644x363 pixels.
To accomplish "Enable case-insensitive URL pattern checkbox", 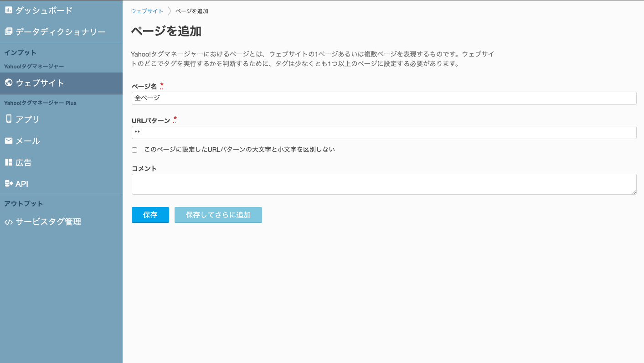I will click(x=134, y=150).
